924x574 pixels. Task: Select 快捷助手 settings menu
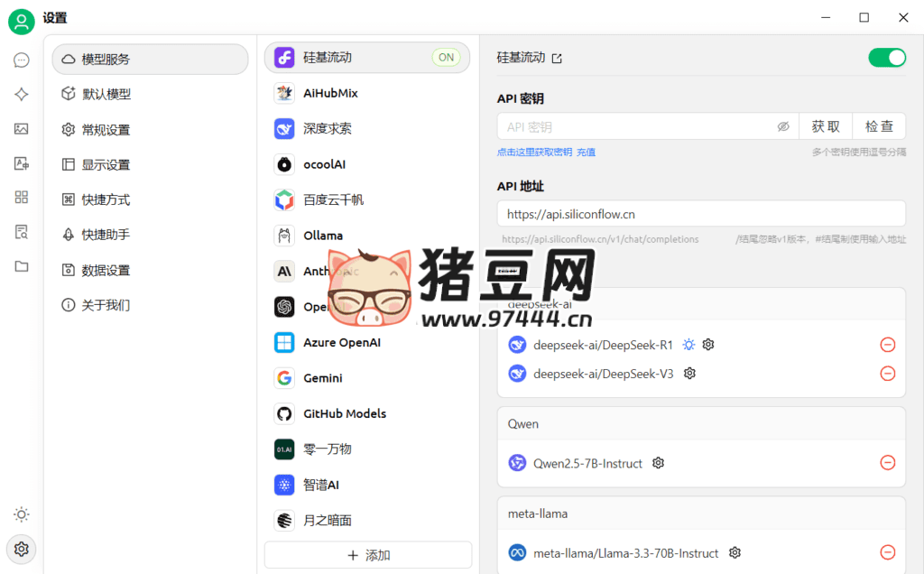(150, 235)
